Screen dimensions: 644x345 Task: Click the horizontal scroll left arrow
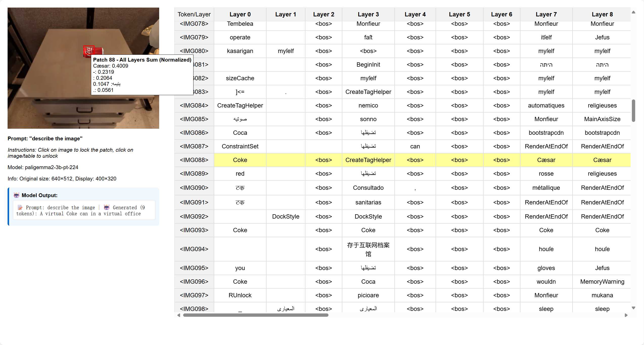click(179, 315)
